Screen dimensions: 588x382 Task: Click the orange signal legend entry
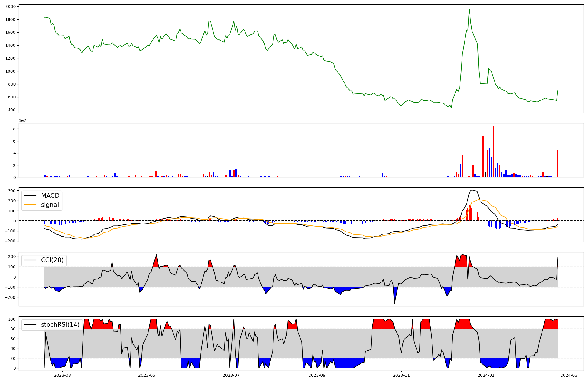click(50, 205)
